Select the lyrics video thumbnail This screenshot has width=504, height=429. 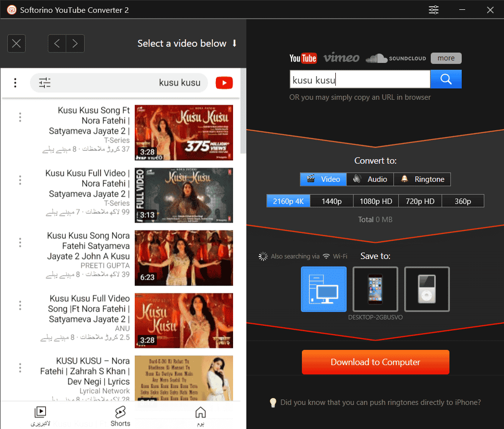click(x=184, y=378)
